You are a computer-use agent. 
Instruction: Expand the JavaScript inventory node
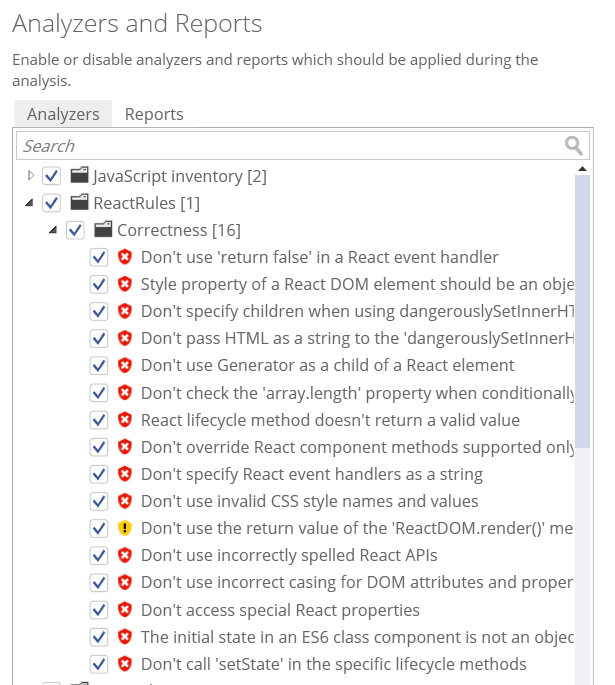pos(30,176)
